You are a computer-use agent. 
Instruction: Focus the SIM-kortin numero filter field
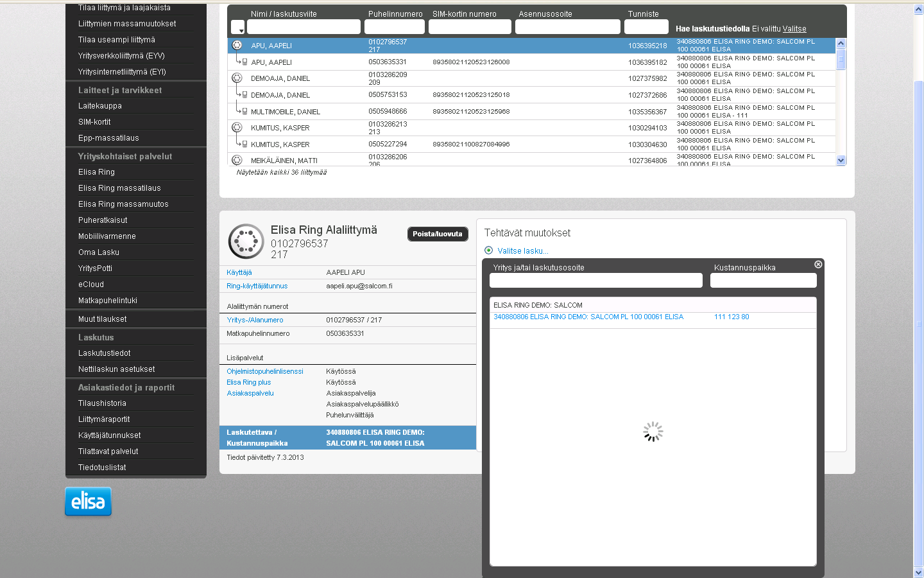click(x=470, y=27)
